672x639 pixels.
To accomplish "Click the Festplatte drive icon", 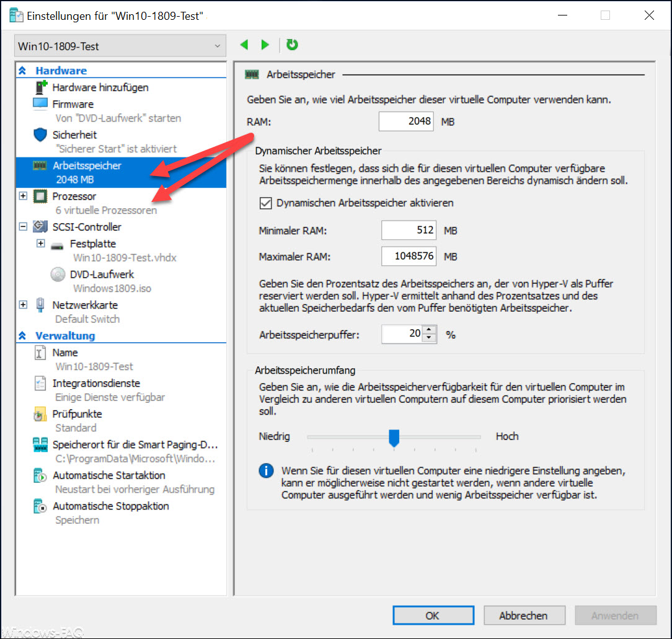I will coord(57,247).
